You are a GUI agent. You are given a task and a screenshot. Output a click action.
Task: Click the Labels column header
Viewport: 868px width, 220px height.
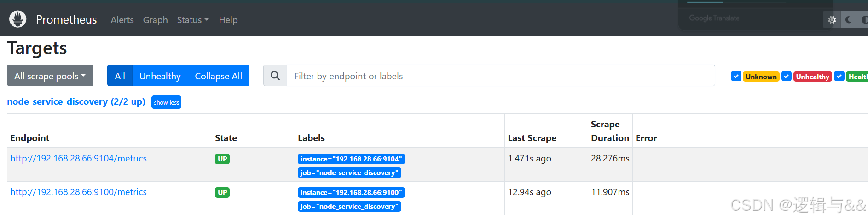click(x=311, y=138)
